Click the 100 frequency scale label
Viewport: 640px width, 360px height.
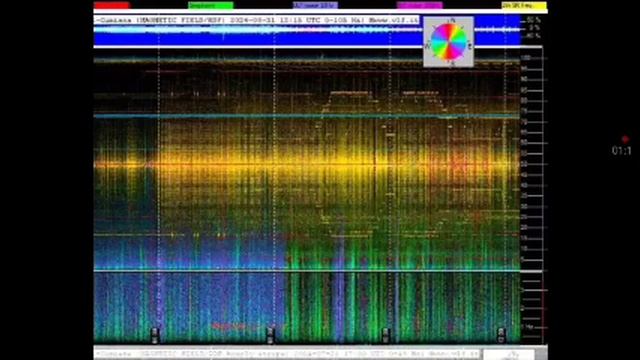tap(525, 58)
